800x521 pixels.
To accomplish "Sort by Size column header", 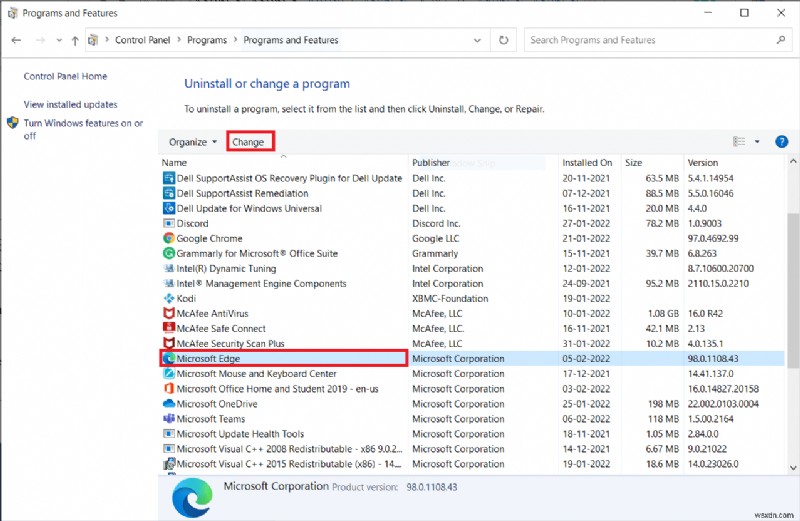I will coord(633,163).
